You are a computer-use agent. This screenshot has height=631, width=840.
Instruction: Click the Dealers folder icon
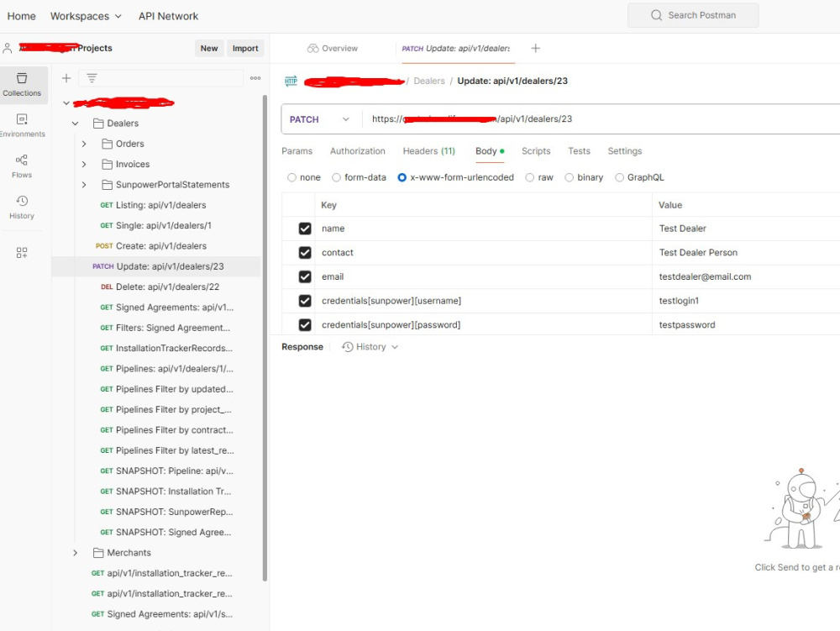(x=98, y=124)
